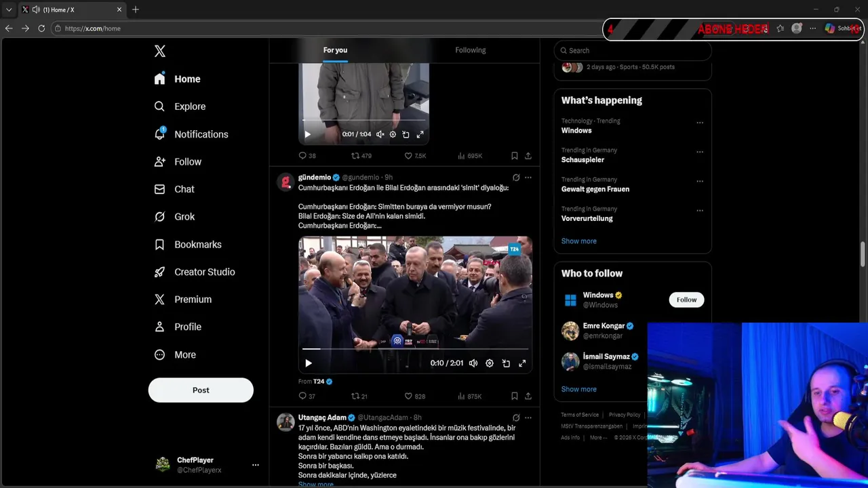868x488 pixels.
Task: Click the Post button
Action: (x=201, y=390)
